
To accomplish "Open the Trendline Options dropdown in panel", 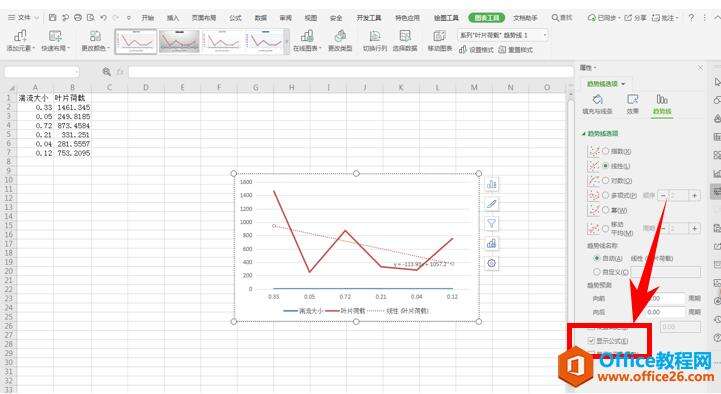I will click(x=606, y=84).
